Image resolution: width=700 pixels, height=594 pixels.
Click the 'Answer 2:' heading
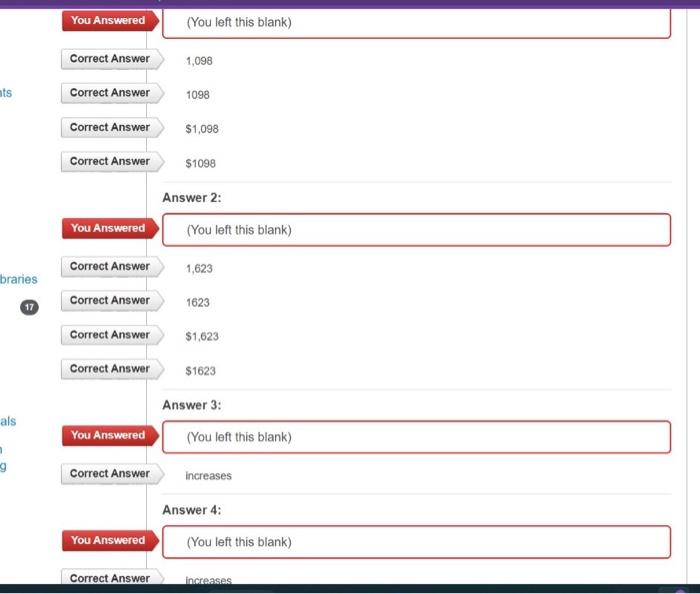[x=192, y=198]
